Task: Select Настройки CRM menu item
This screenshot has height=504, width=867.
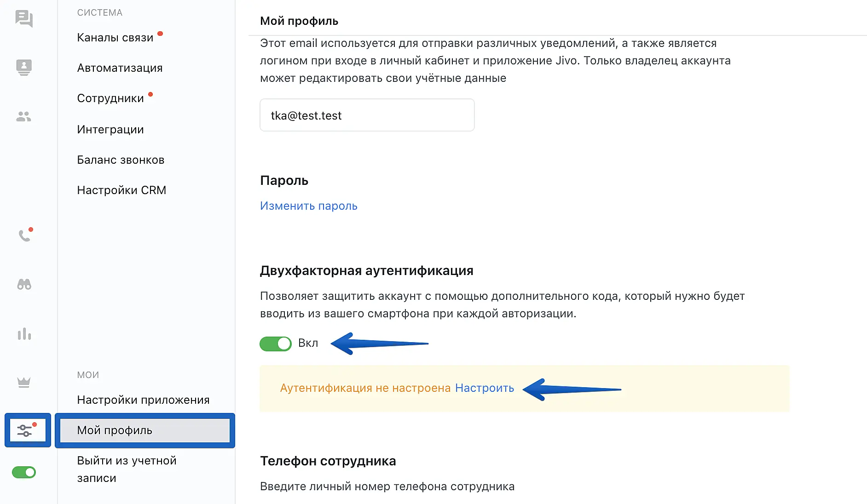Action: [x=121, y=190]
